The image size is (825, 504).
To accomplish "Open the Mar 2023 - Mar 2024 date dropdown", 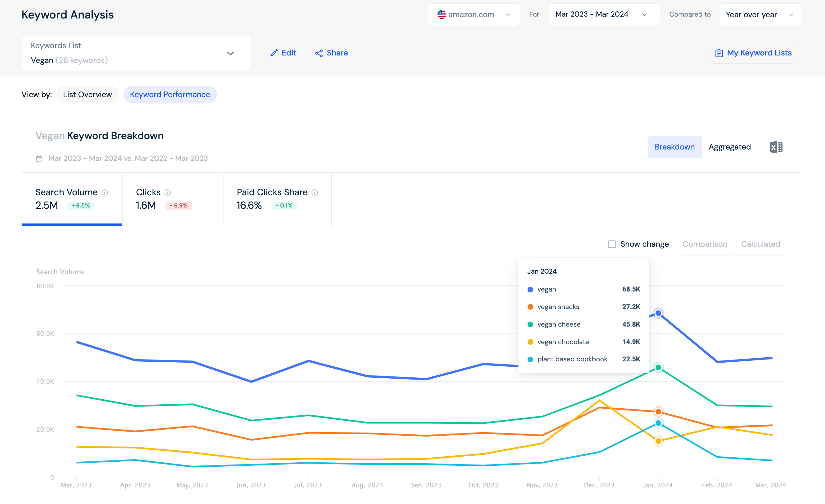I will [604, 14].
